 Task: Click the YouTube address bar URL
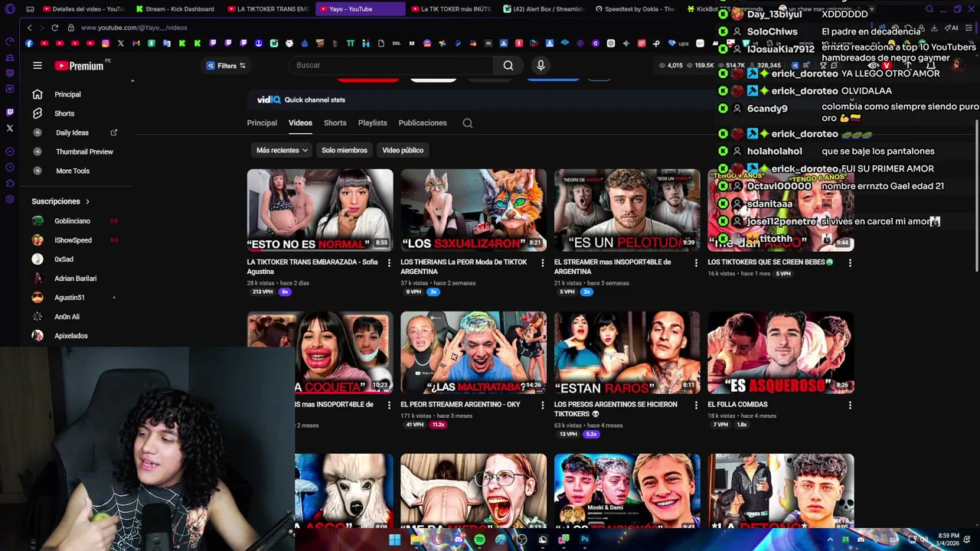coord(134,28)
